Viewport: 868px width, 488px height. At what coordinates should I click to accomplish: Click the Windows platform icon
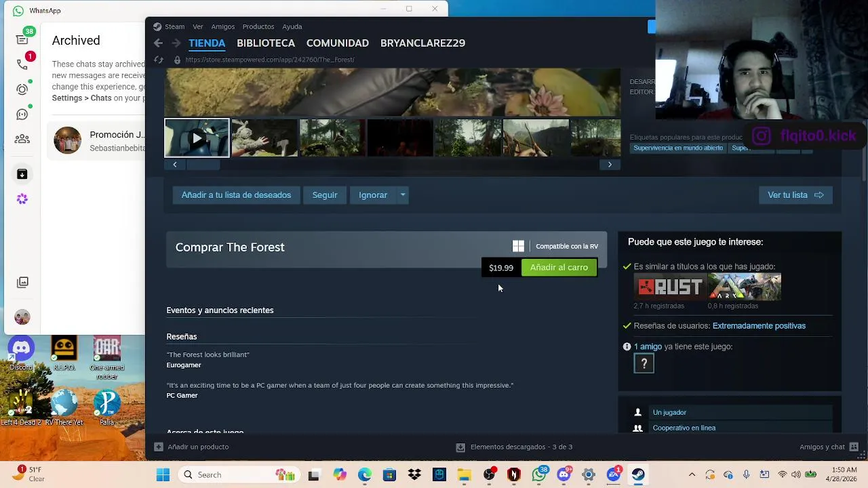[x=518, y=247]
